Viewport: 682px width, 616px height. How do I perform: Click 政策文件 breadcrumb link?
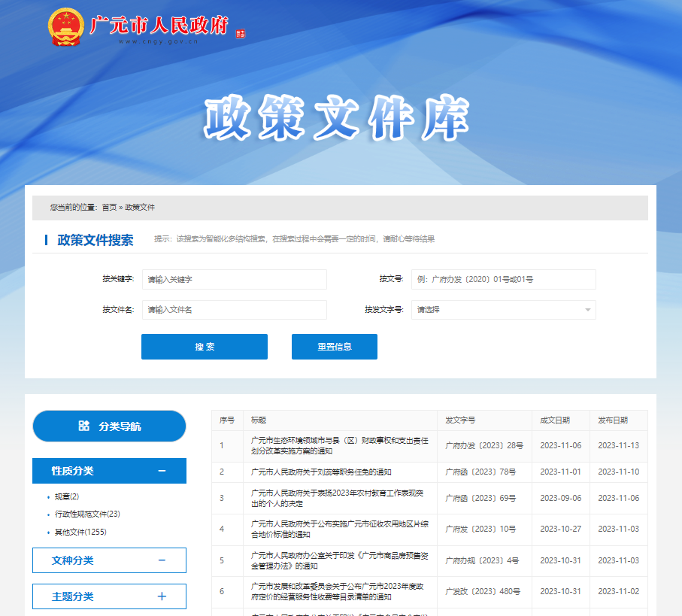pos(140,207)
